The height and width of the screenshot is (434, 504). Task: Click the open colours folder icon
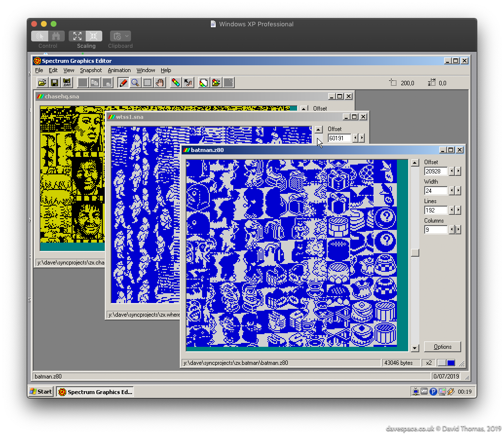click(216, 83)
